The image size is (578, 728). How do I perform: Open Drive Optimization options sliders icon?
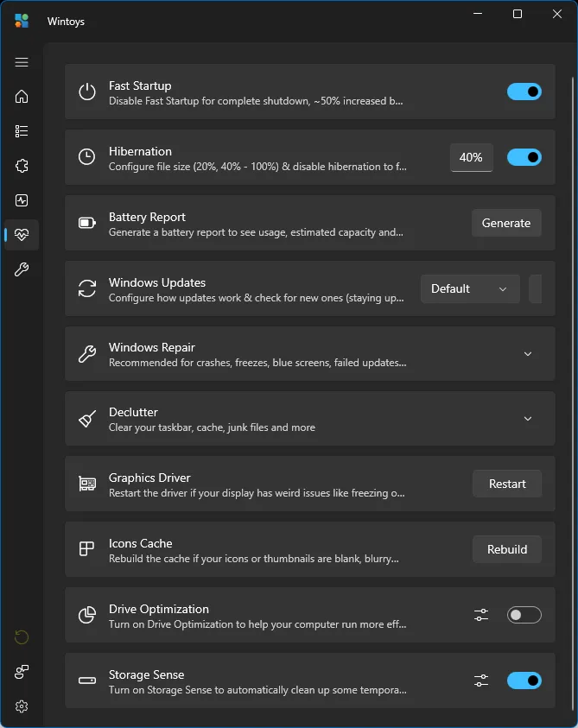(x=481, y=615)
